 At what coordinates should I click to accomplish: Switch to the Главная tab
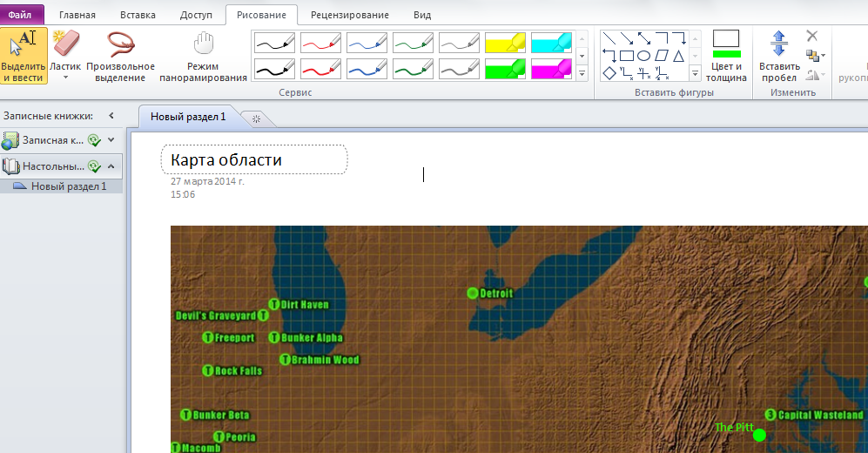point(77,15)
